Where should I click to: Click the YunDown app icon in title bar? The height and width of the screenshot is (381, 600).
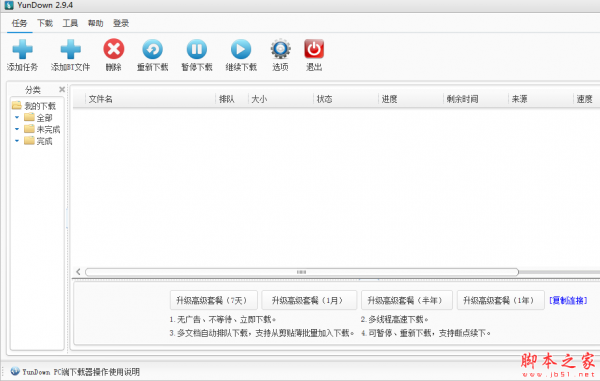[9, 5]
